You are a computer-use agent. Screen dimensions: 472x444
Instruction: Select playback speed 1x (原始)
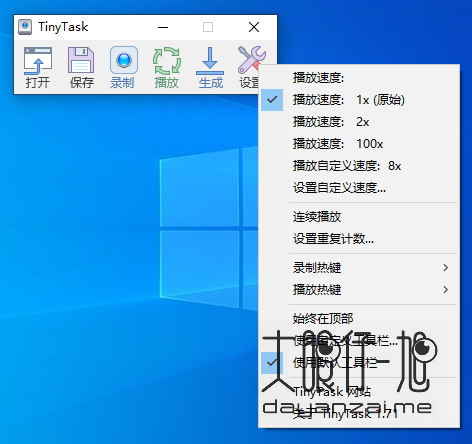coord(359,100)
